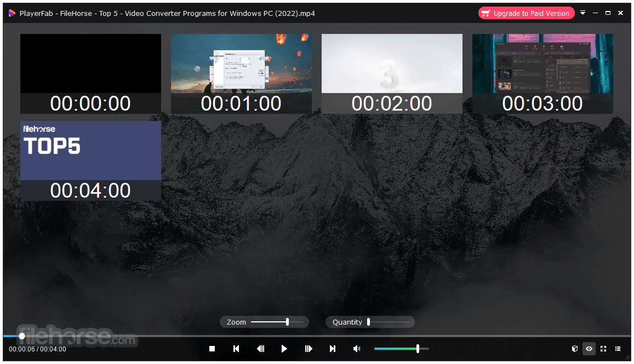Start playback with the play button
Image resolution: width=634 pixels, height=364 pixels.
pos(284,349)
